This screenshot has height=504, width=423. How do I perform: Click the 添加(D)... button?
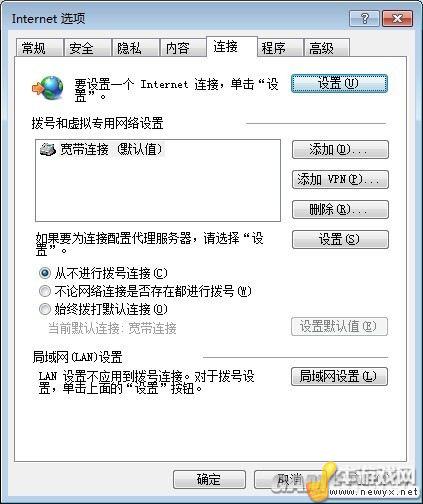click(340, 149)
